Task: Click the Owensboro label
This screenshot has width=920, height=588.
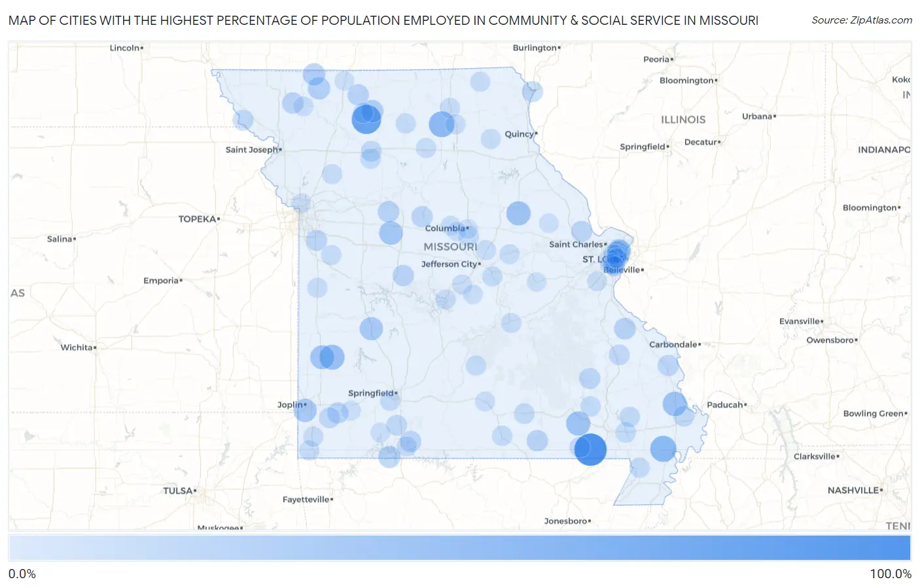Action: tap(830, 340)
